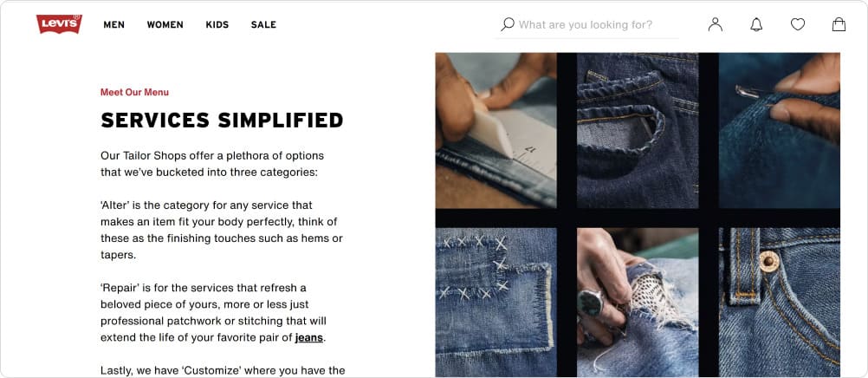The height and width of the screenshot is (378, 868).
Task: View the hand sewing needle photo
Action: (x=779, y=130)
